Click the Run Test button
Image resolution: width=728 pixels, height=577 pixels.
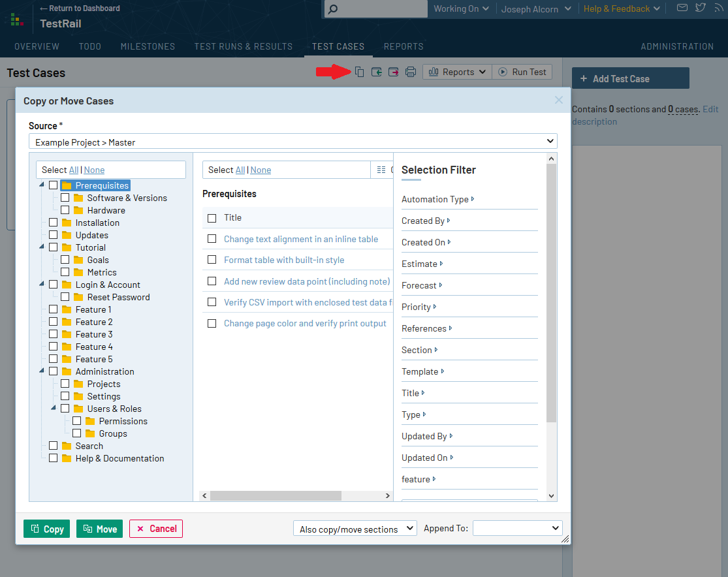[522, 72]
